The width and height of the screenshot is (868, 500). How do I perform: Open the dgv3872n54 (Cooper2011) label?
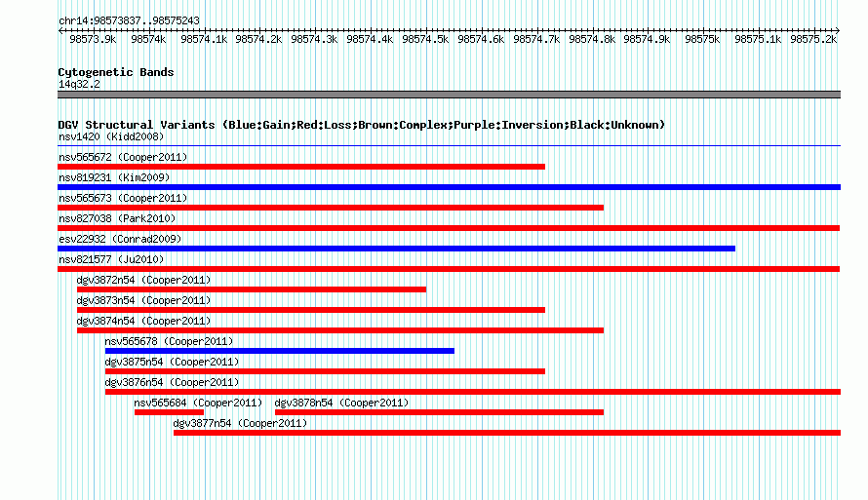click(x=144, y=280)
